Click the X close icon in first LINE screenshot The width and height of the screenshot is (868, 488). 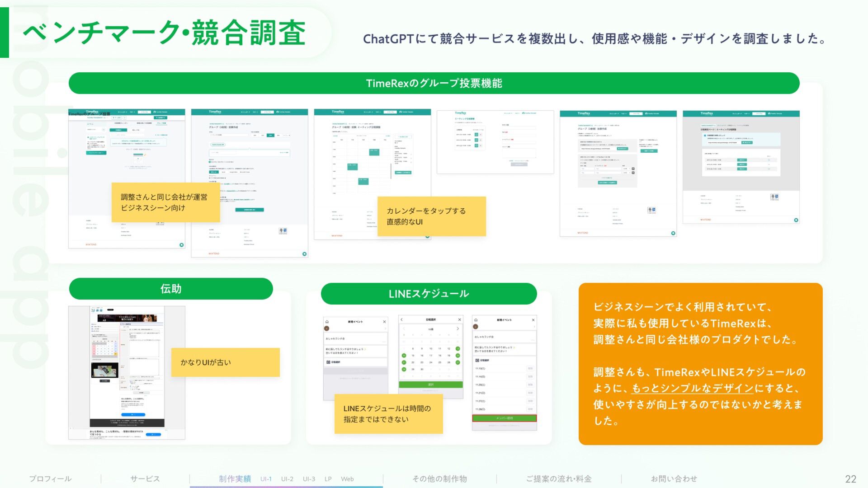tap(384, 322)
